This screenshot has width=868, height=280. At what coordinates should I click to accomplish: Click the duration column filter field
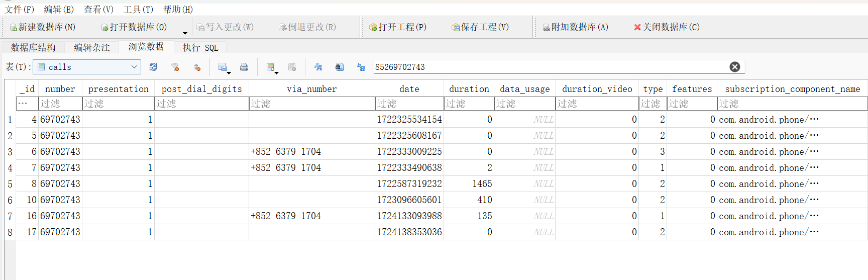point(469,104)
